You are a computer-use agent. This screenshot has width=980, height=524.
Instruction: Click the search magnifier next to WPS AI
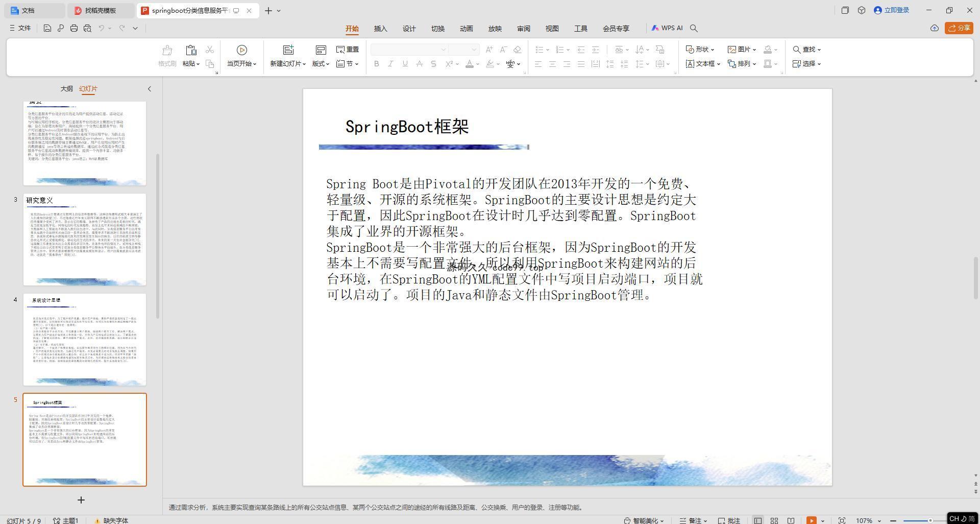[694, 28]
